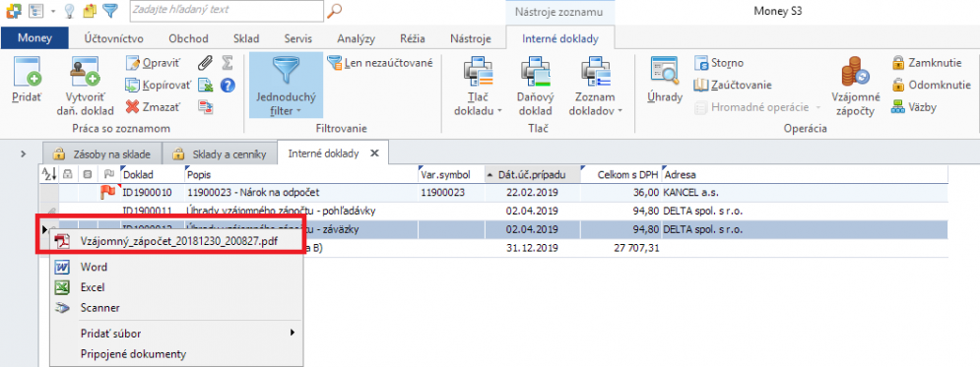Click the Money S3 logo icon

13,11
